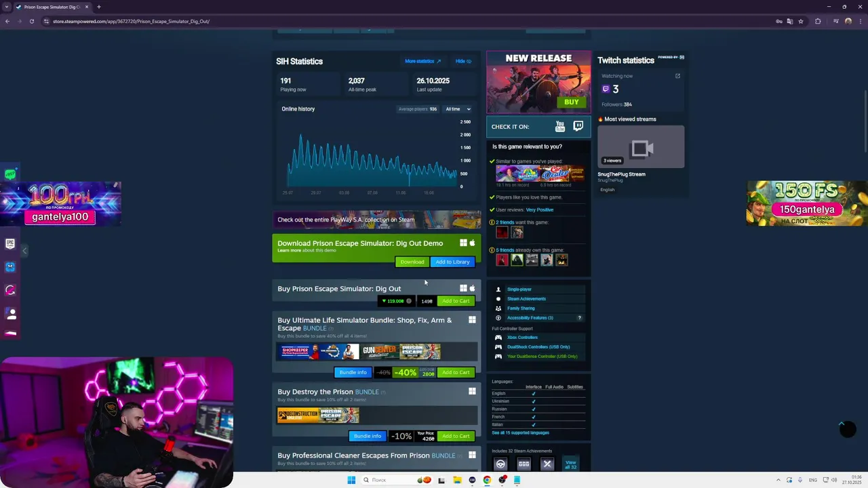Open a new browser tab
Image resolution: width=868 pixels, height=488 pixels.
click(x=99, y=7)
